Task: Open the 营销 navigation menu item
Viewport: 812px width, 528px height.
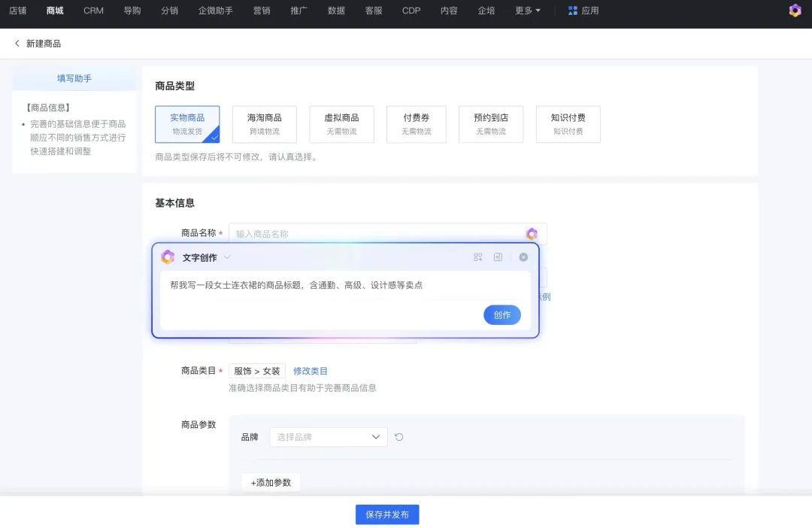Action: pos(262,11)
